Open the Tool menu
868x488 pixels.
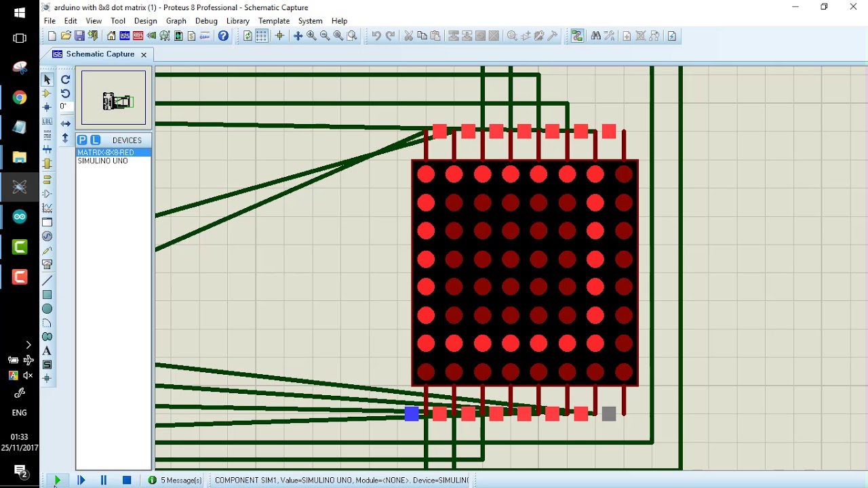tap(118, 21)
